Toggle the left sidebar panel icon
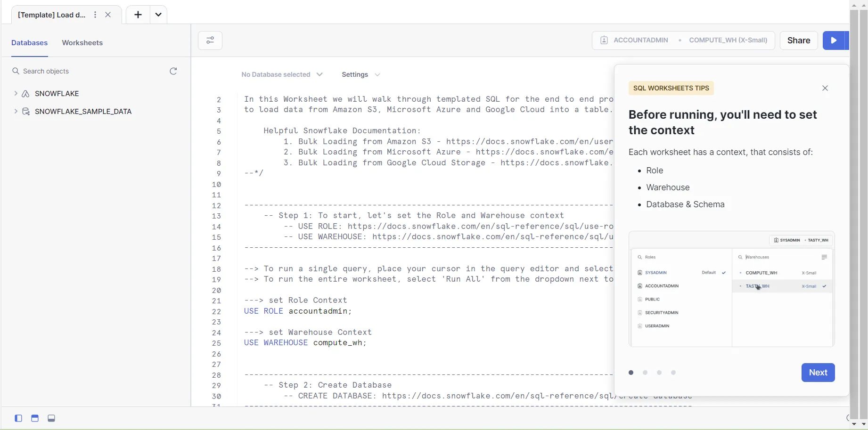This screenshot has width=868, height=430. click(18, 418)
